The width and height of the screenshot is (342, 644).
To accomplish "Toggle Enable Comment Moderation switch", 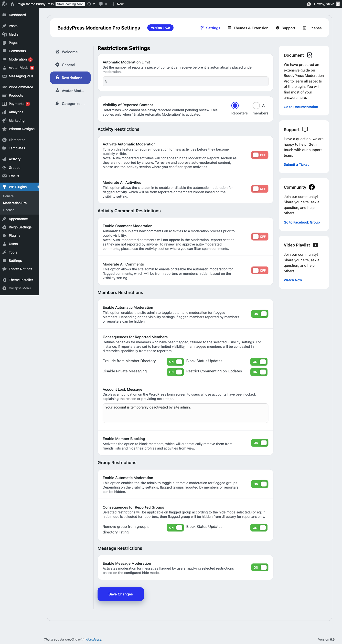I will coord(260,236).
